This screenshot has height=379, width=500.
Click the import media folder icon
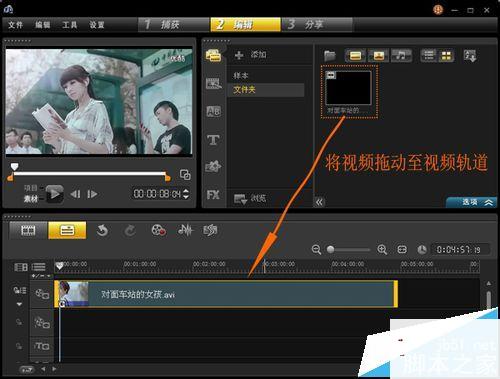pyautogui.click(x=330, y=55)
